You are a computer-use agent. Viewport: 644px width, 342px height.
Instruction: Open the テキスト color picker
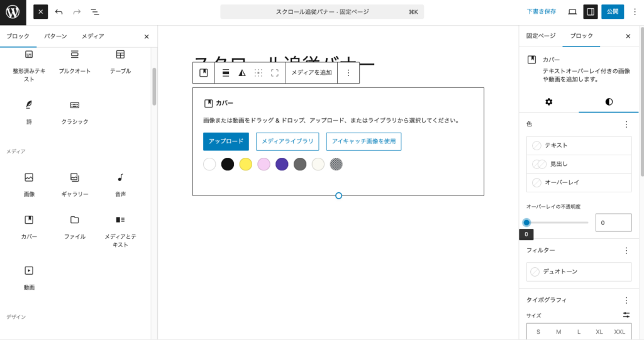coord(579,145)
